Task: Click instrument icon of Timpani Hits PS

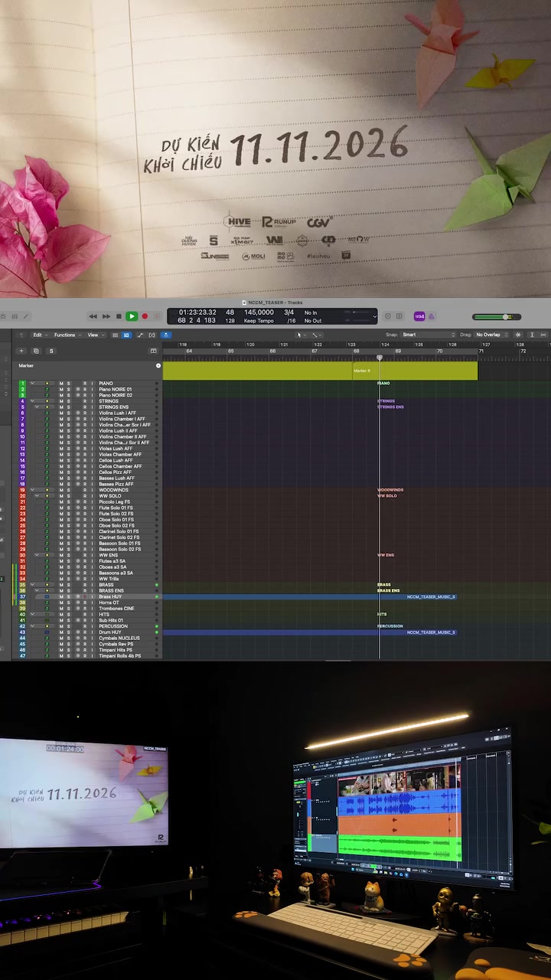Action: point(47,650)
